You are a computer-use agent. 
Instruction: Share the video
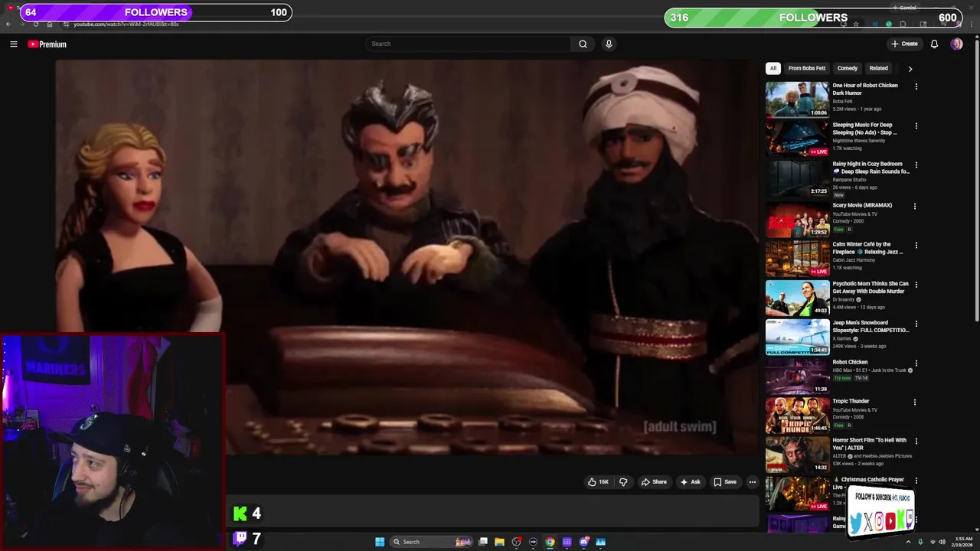click(x=654, y=482)
